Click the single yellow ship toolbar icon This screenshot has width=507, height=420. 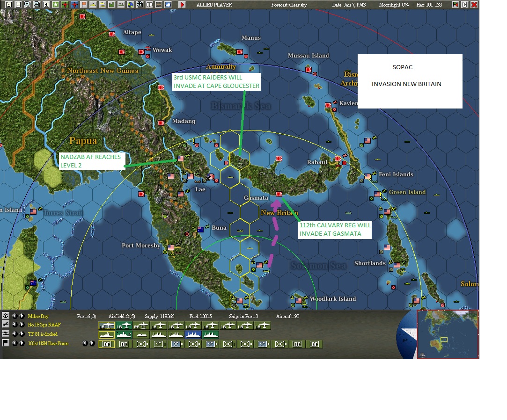[x=93, y=5]
